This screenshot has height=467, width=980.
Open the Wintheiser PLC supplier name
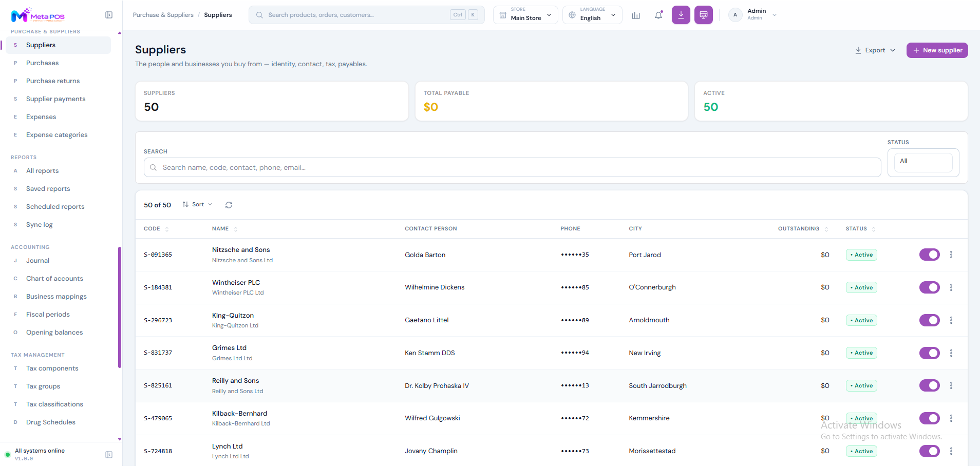point(236,283)
